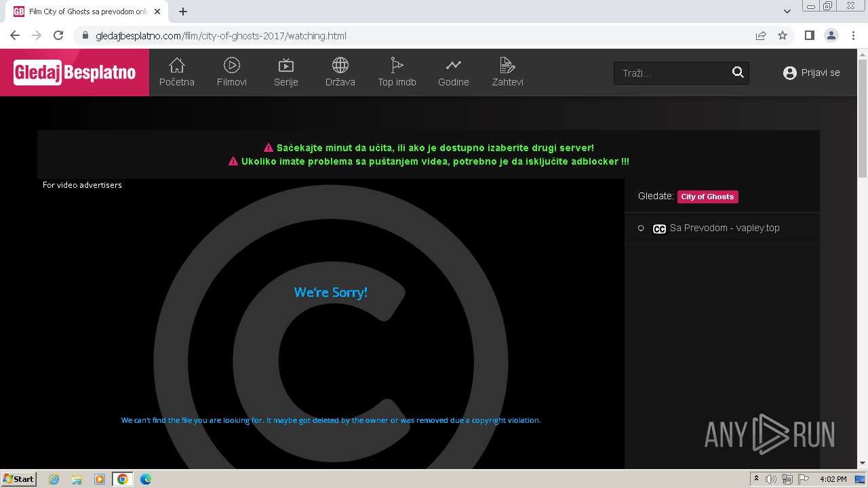Open the Početna home menu item
Viewport: 868px width, 488px height.
(x=177, y=73)
